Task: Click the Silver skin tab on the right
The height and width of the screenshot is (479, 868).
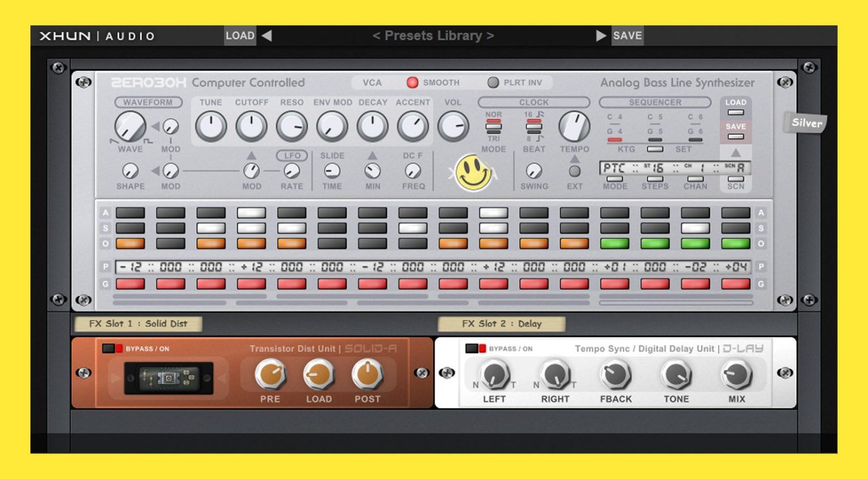Action: click(x=806, y=123)
